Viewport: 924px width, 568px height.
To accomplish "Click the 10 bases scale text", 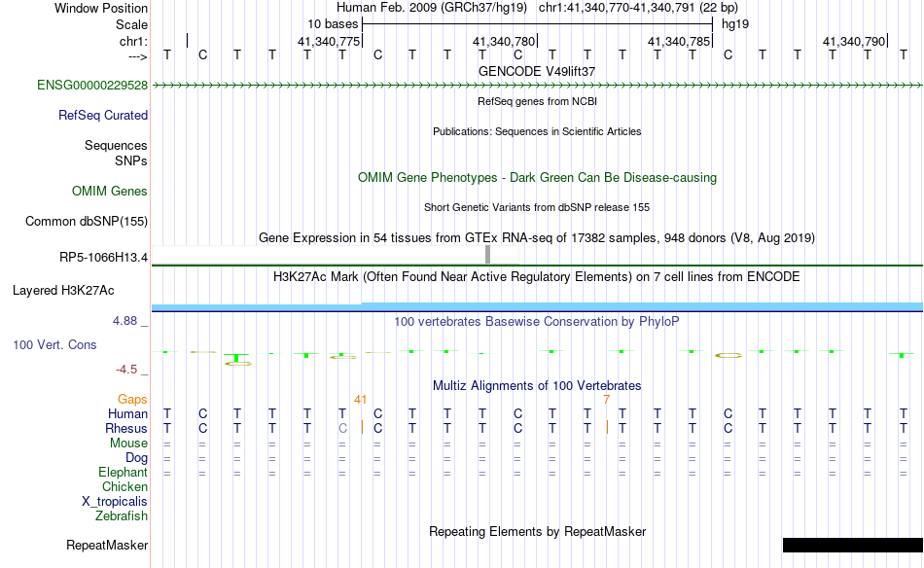I will point(333,24).
